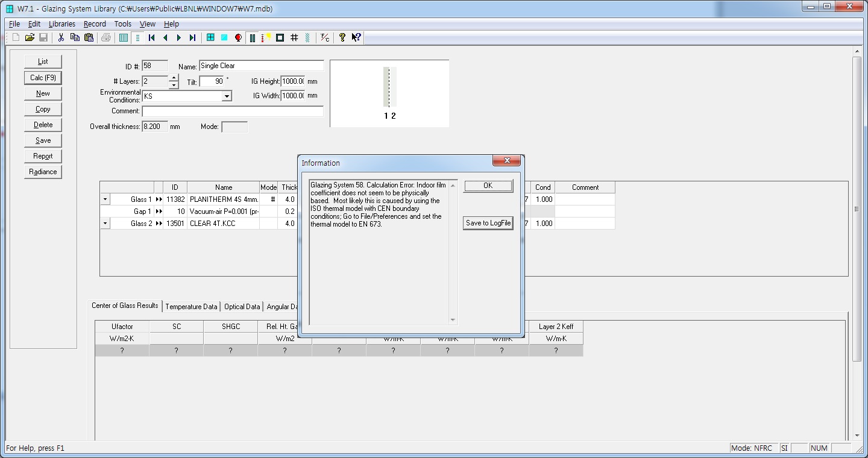The height and width of the screenshot is (458, 868).
Task: Open the Glass 2 row dropdown arrow
Action: tap(105, 224)
